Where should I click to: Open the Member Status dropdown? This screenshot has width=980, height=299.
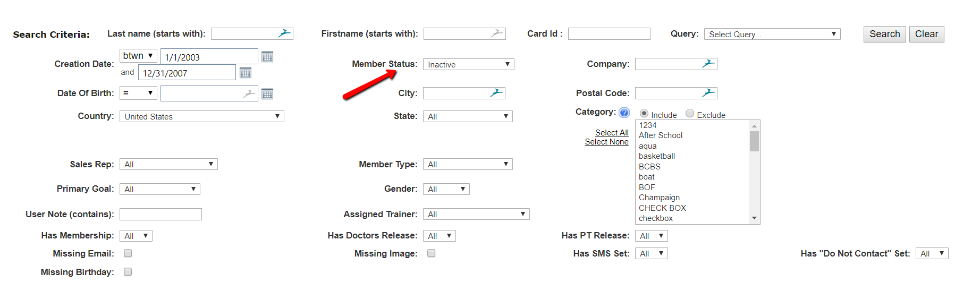(468, 64)
